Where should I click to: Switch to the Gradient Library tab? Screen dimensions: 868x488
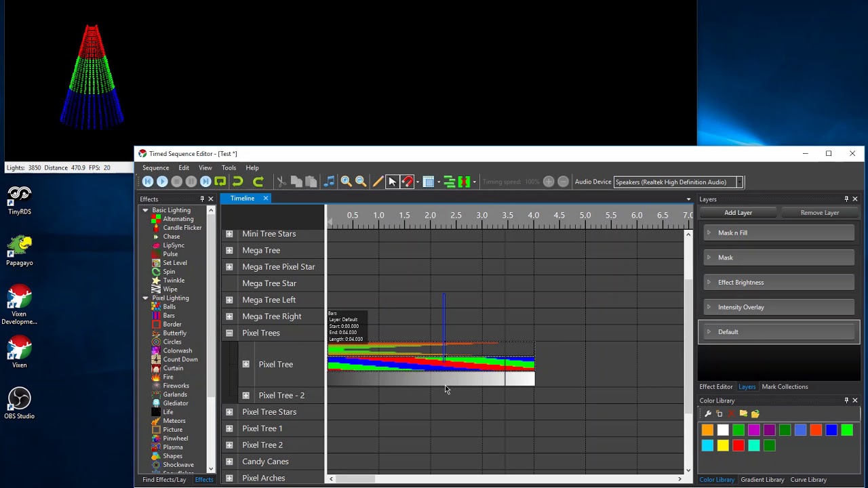pyautogui.click(x=762, y=480)
